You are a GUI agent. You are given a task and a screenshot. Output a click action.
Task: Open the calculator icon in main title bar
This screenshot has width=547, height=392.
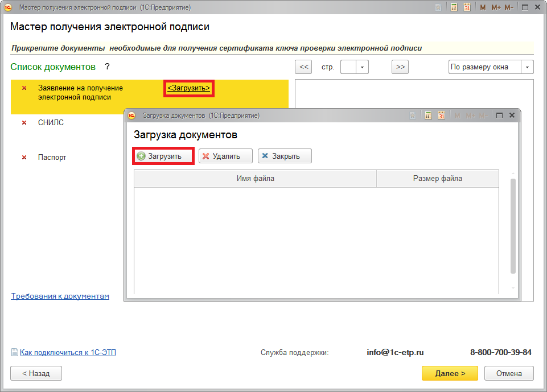[454, 7]
